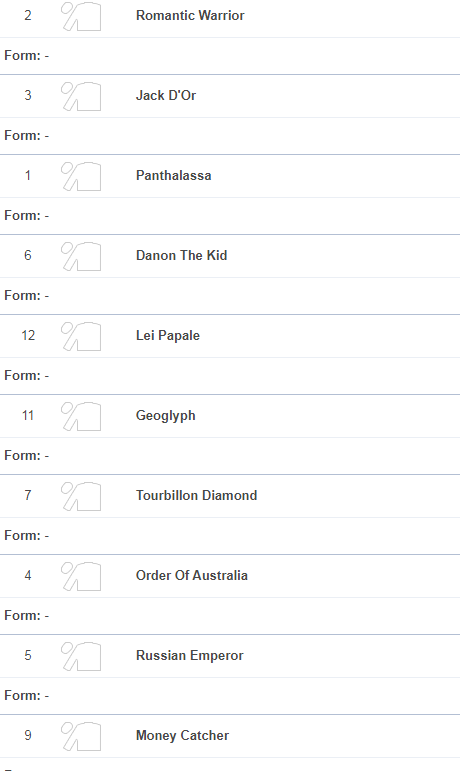Click Money Catcher's jockey silks icon

[81, 737]
